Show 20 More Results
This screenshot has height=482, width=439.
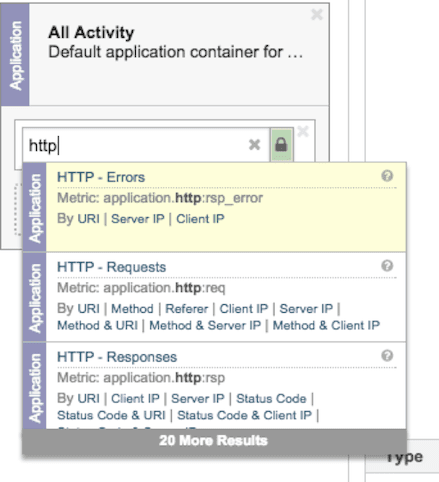[214, 441]
